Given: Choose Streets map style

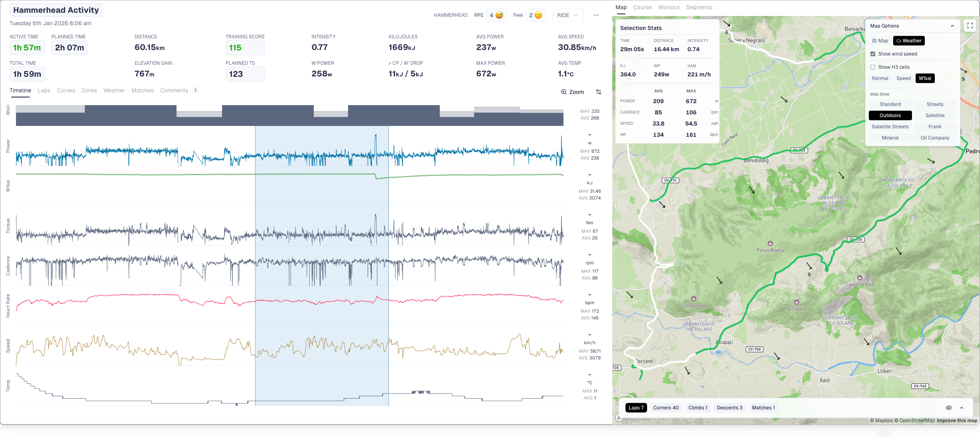Looking at the screenshot, I should pyautogui.click(x=935, y=104).
